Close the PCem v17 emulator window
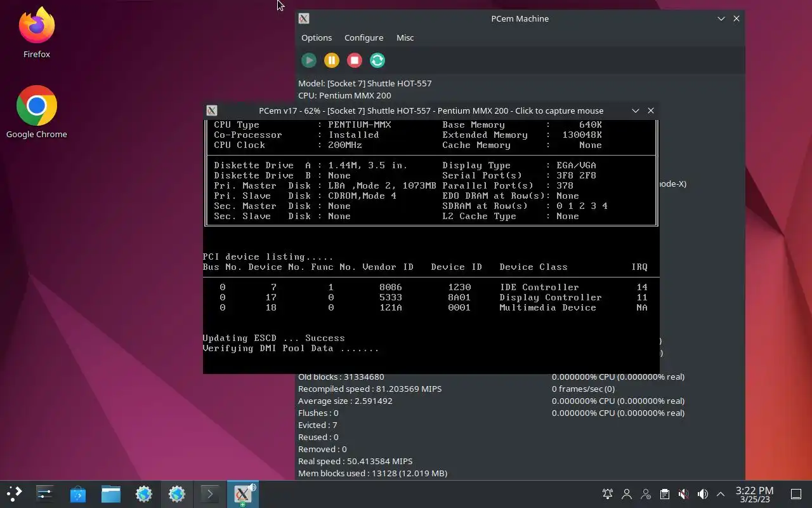 (650, 110)
